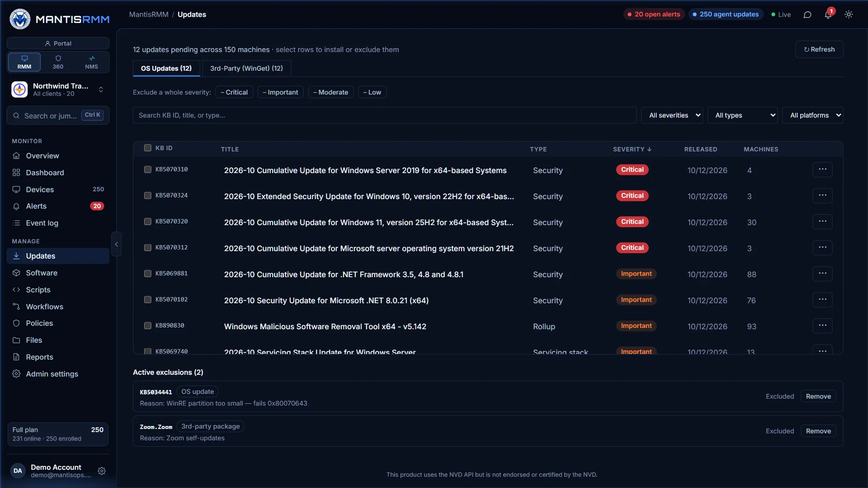Click the gear icon beside Demo Account
This screenshot has width=868, height=488.
(102, 471)
